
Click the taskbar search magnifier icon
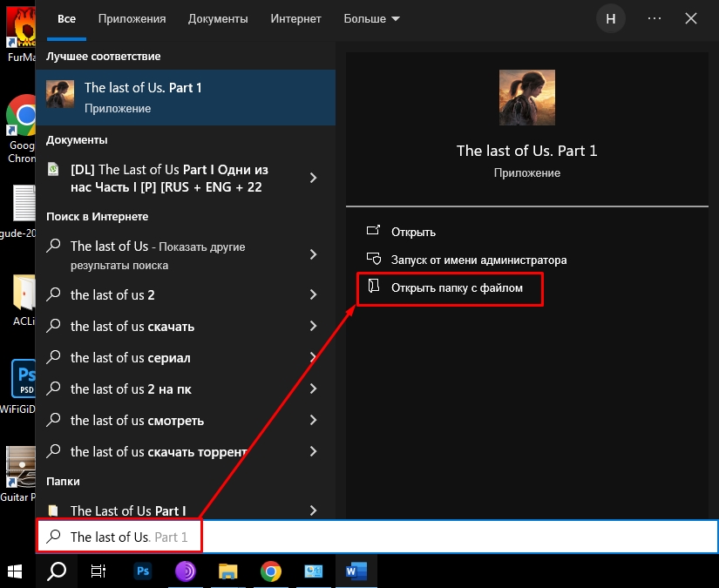pyautogui.click(x=57, y=571)
